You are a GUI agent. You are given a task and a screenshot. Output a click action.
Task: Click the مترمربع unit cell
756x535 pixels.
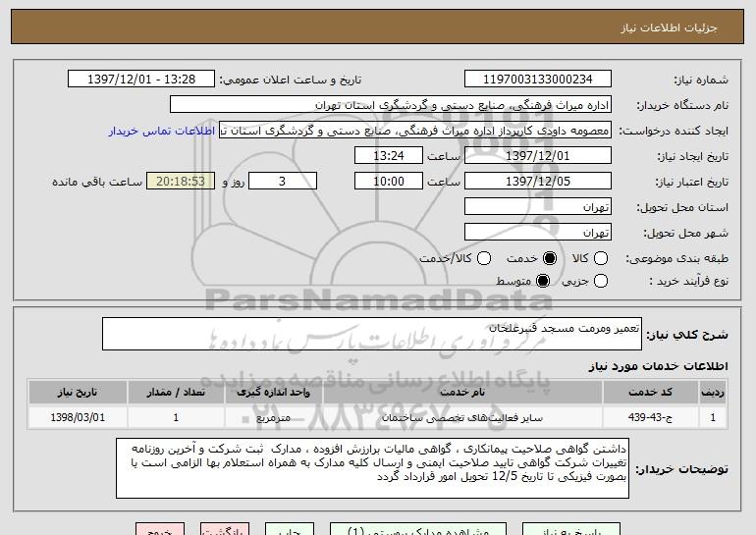273,417
